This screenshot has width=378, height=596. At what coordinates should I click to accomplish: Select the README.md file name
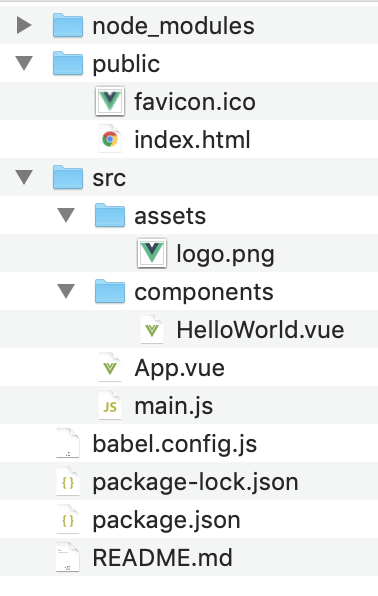coord(162,558)
